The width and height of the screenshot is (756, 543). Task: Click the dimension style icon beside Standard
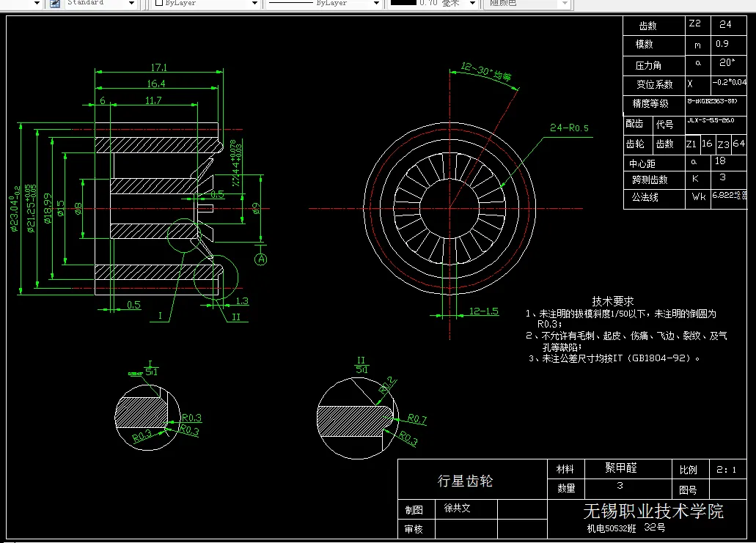56,4
